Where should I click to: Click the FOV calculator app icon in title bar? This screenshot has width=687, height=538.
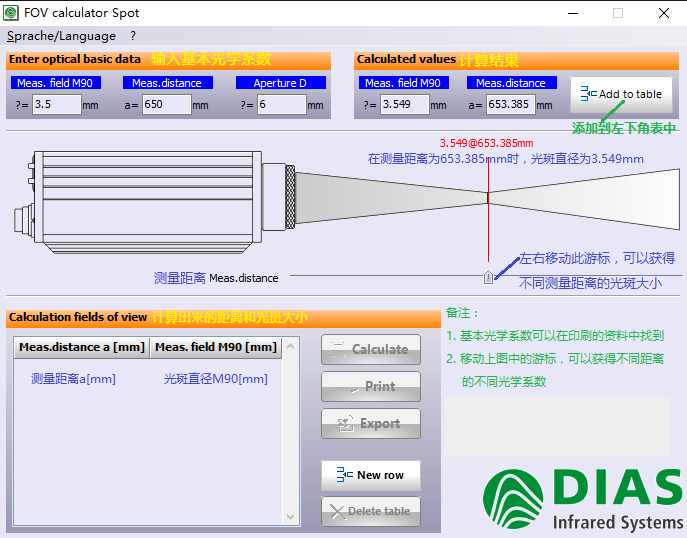coord(12,13)
